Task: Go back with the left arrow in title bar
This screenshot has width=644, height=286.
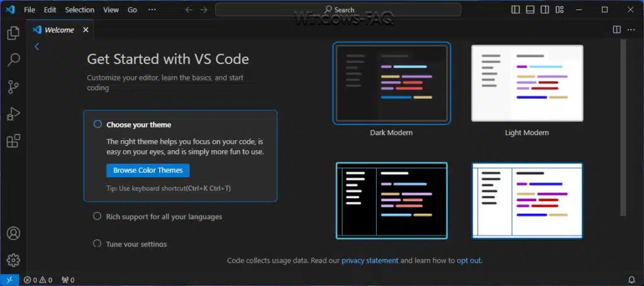Action: (189, 10)
